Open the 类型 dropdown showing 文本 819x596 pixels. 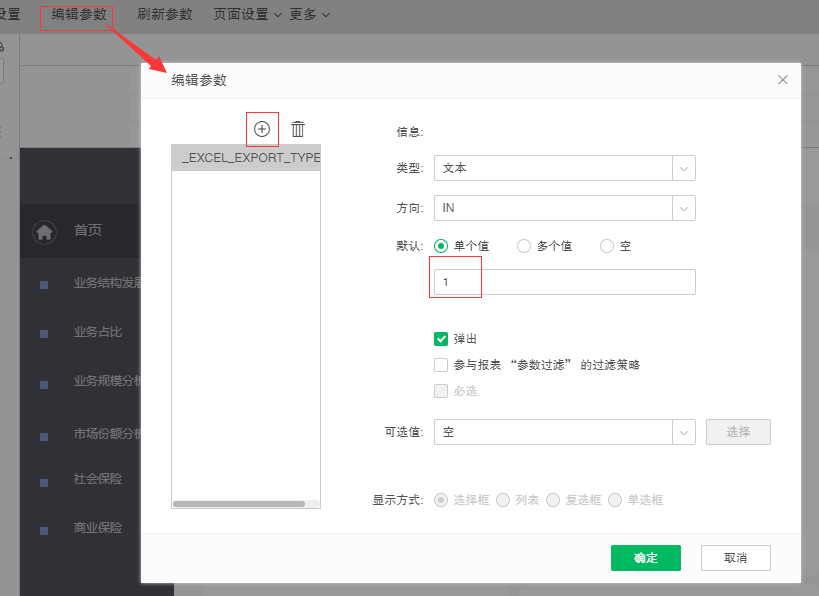(684, 168)
